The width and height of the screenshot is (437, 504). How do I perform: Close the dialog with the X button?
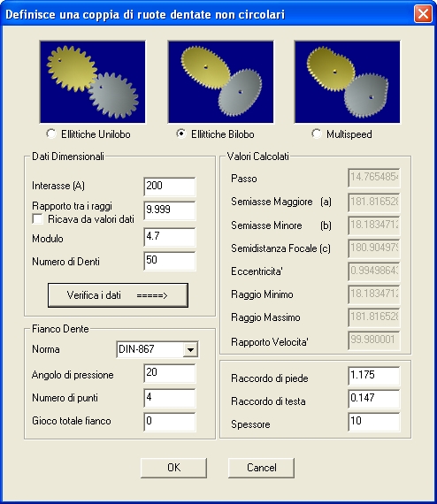(x=423, y=14)
